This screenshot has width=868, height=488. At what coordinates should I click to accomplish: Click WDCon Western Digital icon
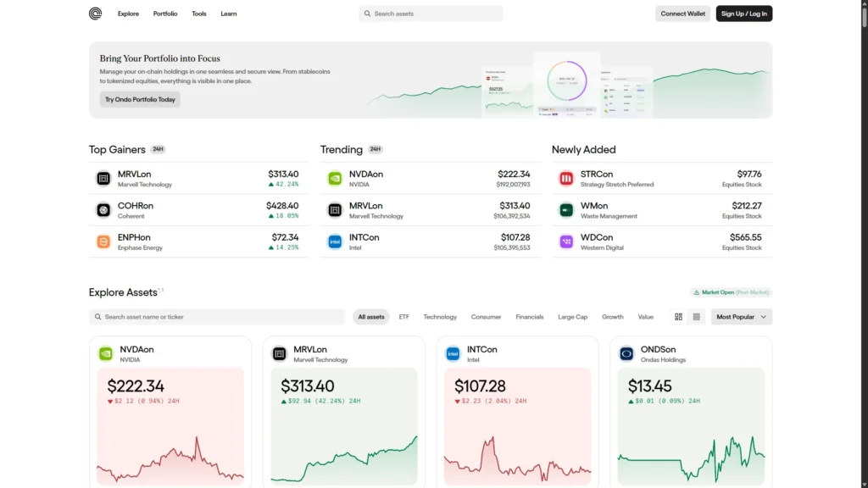(566, 241)
